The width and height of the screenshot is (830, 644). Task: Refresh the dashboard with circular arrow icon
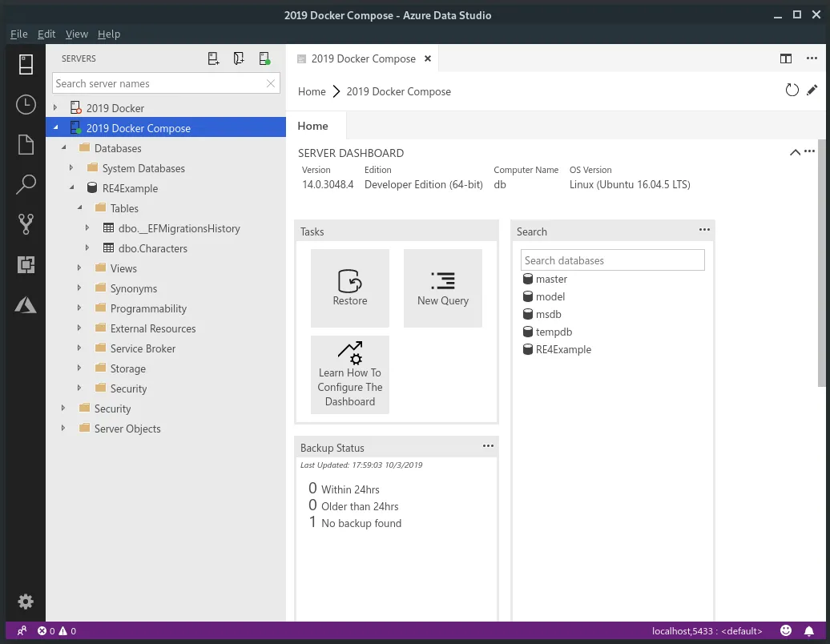[x=792, y=91]
